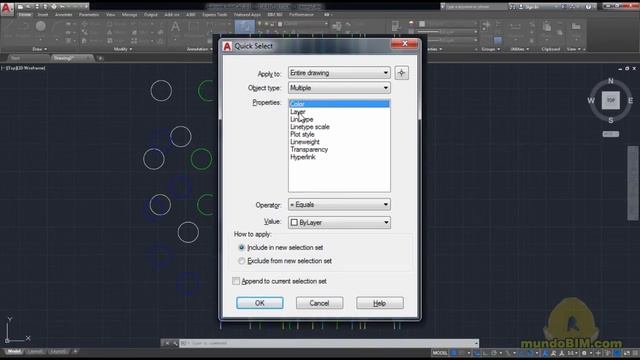
Task: Click the new drawing tab plus icon
Action: 100,58
